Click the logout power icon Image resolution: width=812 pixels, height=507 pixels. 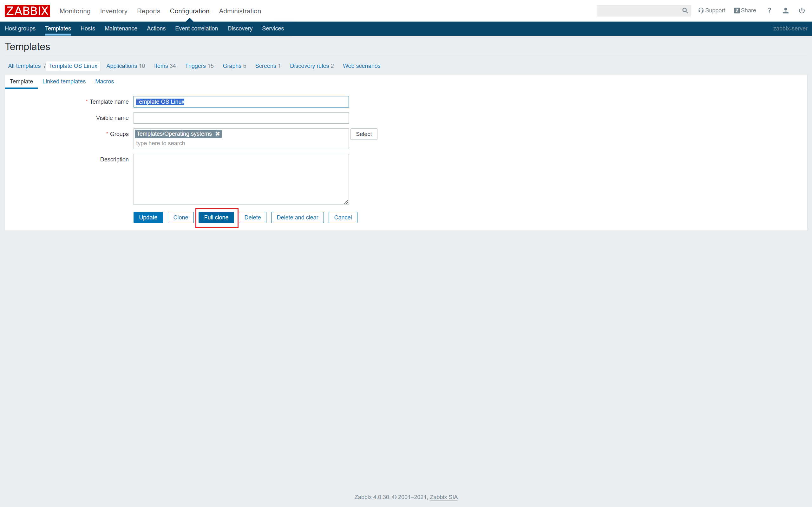pyautogui.click(x=802, y=11)
